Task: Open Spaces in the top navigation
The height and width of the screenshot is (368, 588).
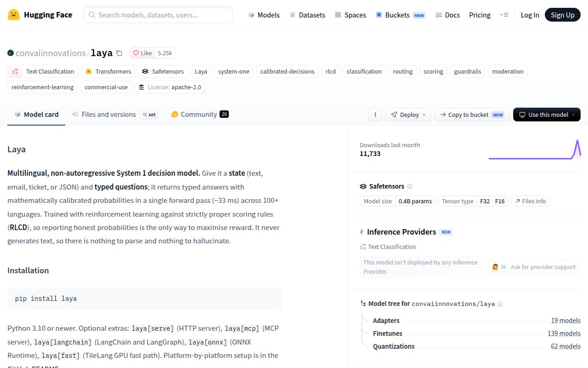Action: click(351, 15)
